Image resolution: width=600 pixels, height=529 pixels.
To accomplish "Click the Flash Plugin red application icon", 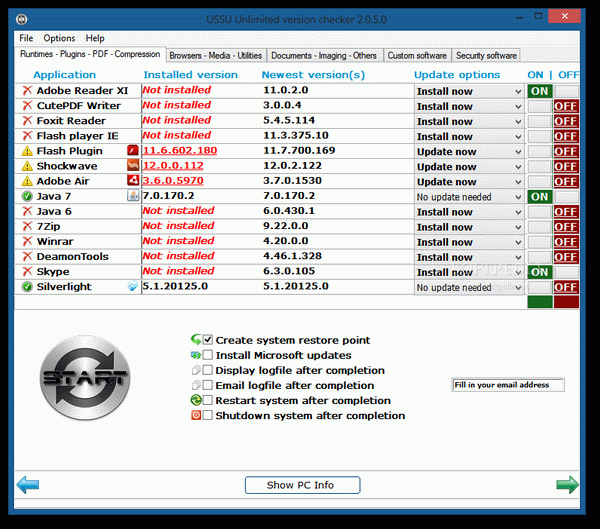I will 133,150.
